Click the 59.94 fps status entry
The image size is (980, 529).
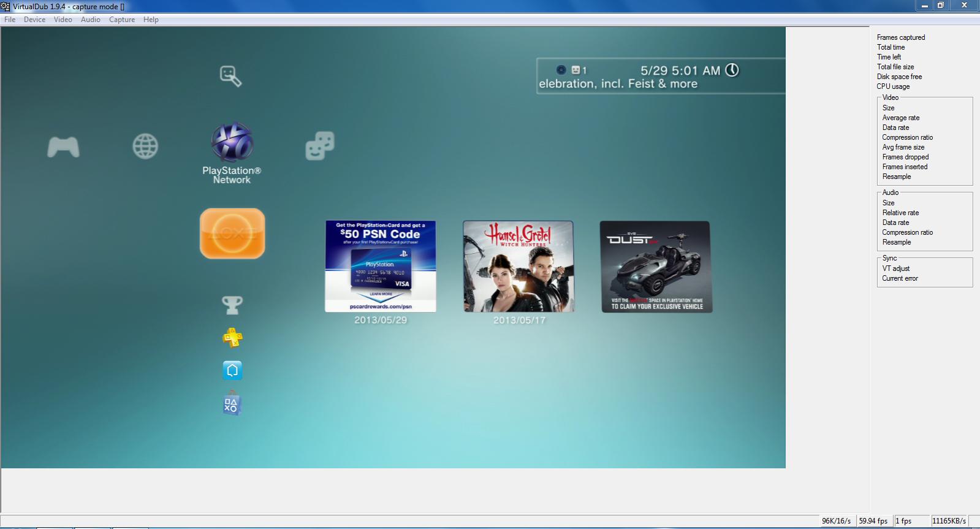pos(873,521)
